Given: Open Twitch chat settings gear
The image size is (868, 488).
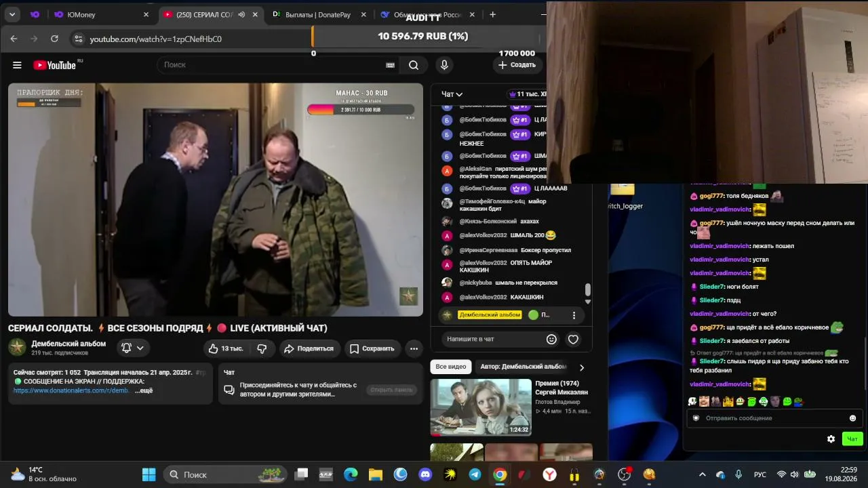Looking at the screenshot, I should [x=831, y=439].
